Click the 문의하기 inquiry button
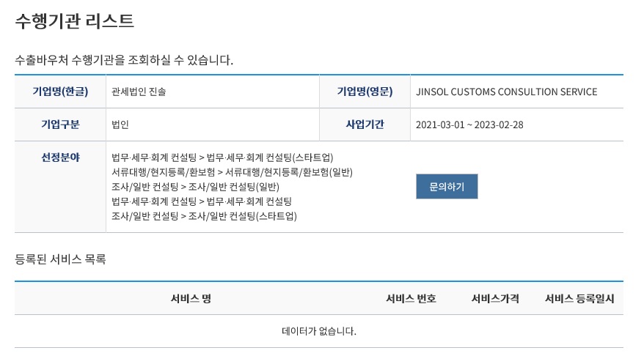The width and height of the screenshot is (644, 356). (x=446, y=187)
